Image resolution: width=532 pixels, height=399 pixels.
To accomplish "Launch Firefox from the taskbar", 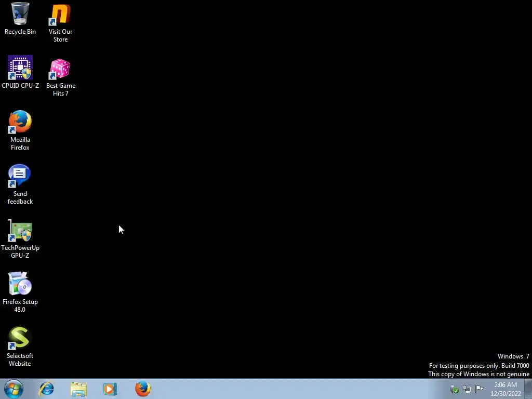I will [143, 389].
